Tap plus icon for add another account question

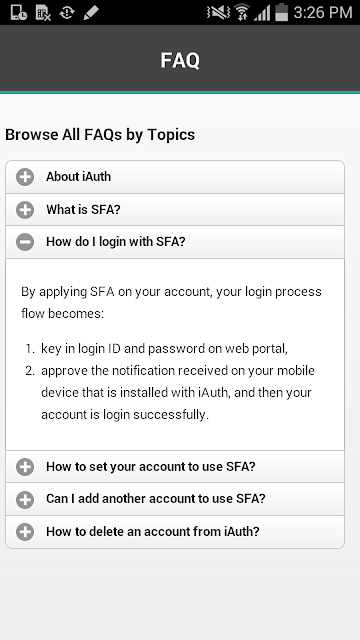coord(25,499)
